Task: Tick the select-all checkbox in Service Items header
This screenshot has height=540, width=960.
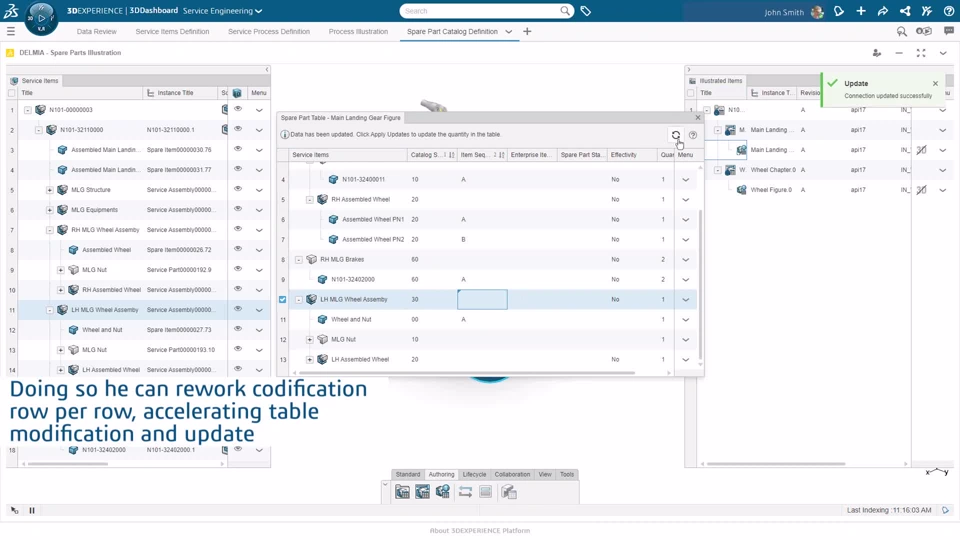Action: point(12,93)
